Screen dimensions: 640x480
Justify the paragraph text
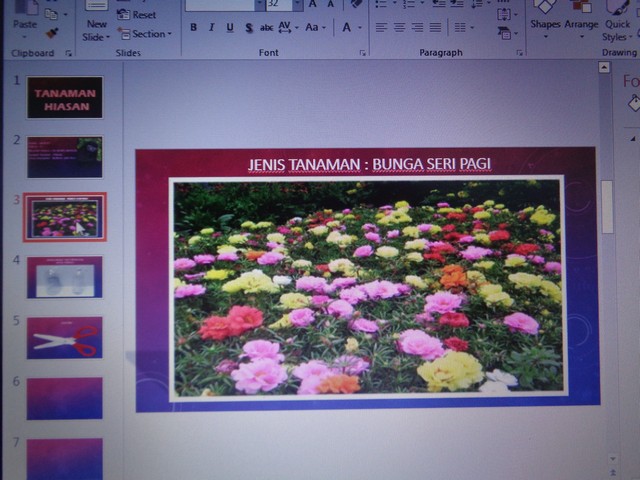click(x=434, y=28)
